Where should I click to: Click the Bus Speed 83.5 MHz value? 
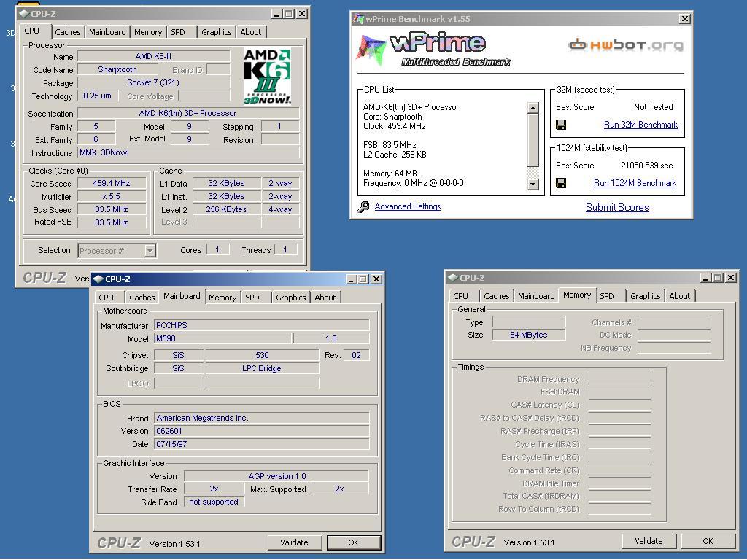click(x=112, y=209)
